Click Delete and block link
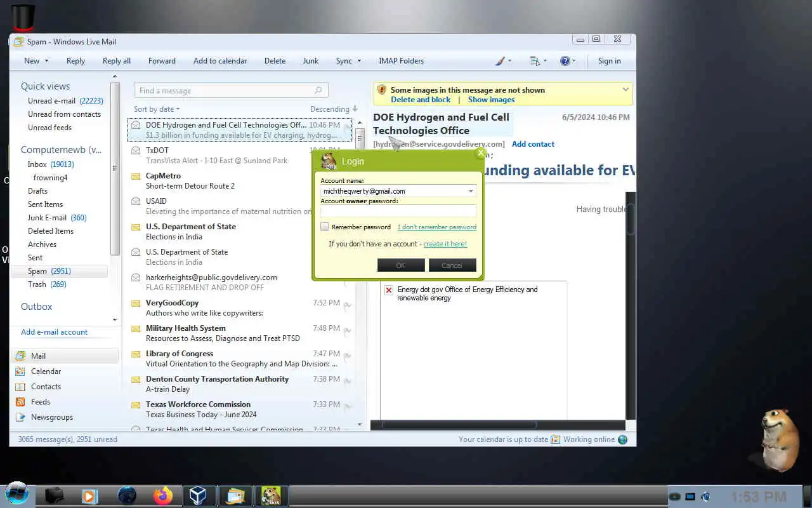Viewport: 812px width, 508px height. pyautogui.click(x=421, y=100)
